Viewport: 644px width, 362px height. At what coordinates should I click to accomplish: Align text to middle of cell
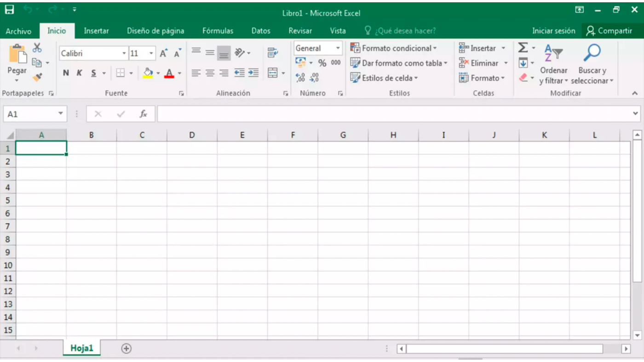click(x=210, y=52)
